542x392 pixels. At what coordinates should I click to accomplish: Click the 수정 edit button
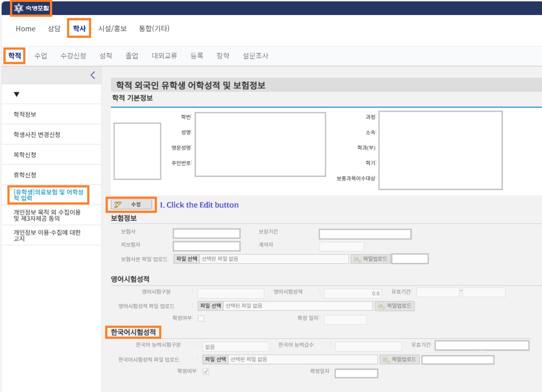131,204
